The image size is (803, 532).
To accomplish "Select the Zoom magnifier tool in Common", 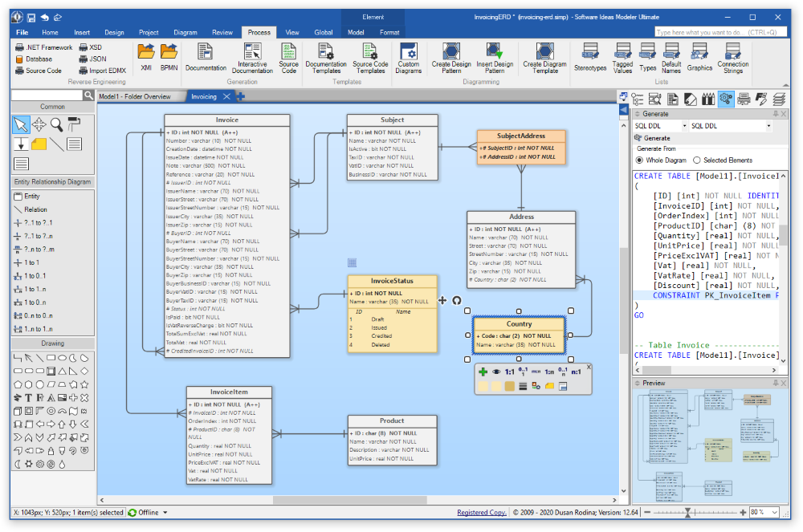I will (57, 124).
